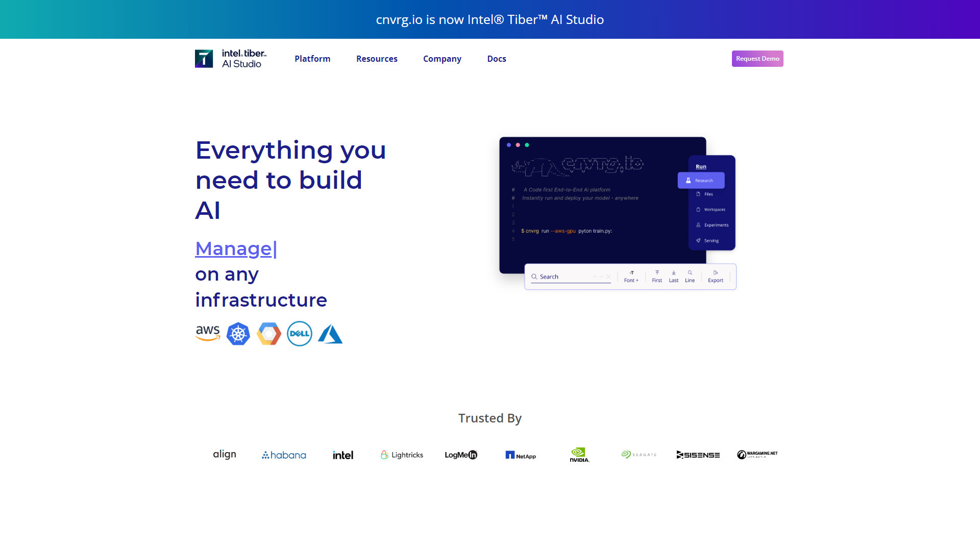Viewport: 980px width, 551px height.
Task: Click the First toolbar icon
Action: (x=657, y=277)
